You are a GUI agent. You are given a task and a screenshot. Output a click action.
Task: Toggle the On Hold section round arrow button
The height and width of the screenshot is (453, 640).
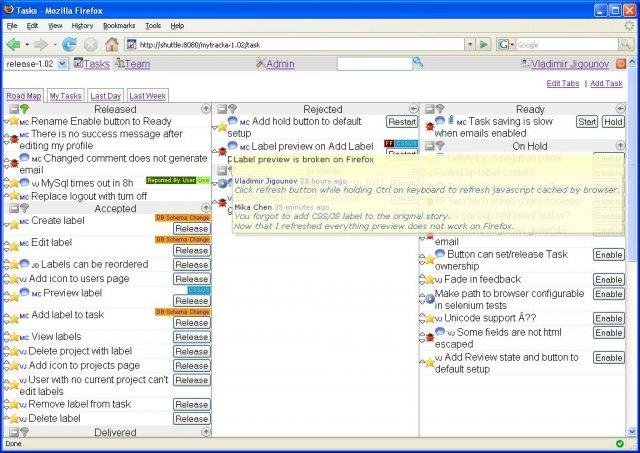point(619,146)
